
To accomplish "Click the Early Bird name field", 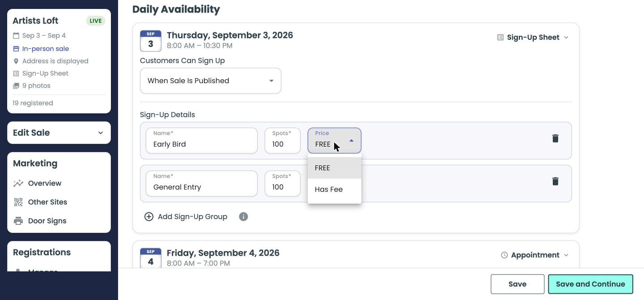I will tap(202, 141).
